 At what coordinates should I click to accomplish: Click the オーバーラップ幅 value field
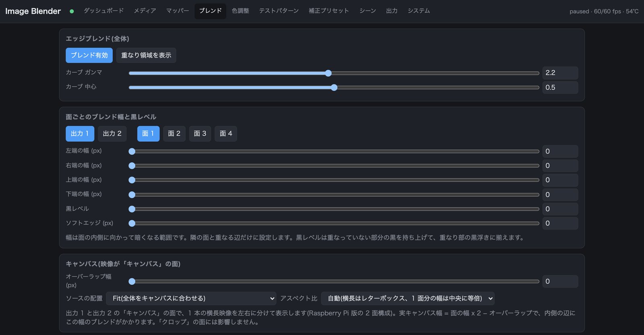pos(560,281)
